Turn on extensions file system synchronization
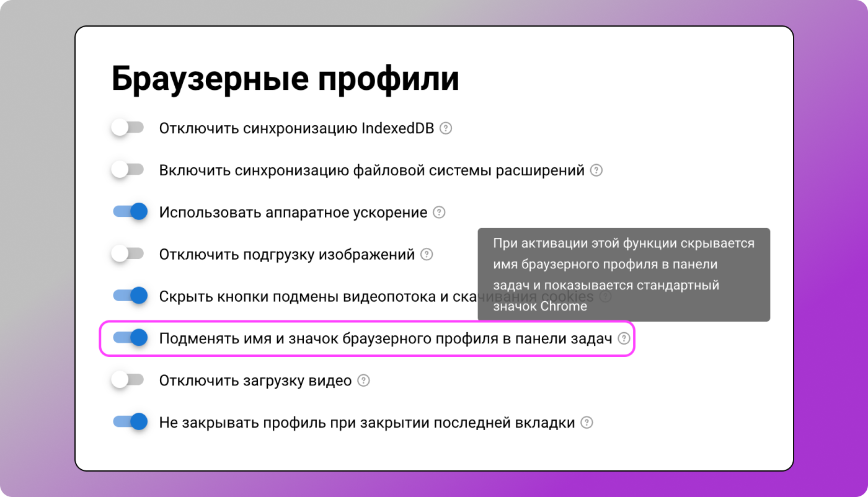 click(128, 170)
